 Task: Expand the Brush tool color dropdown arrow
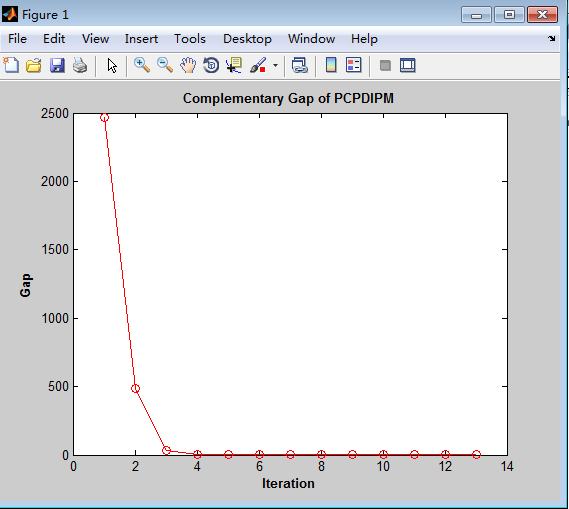point(275,66)
